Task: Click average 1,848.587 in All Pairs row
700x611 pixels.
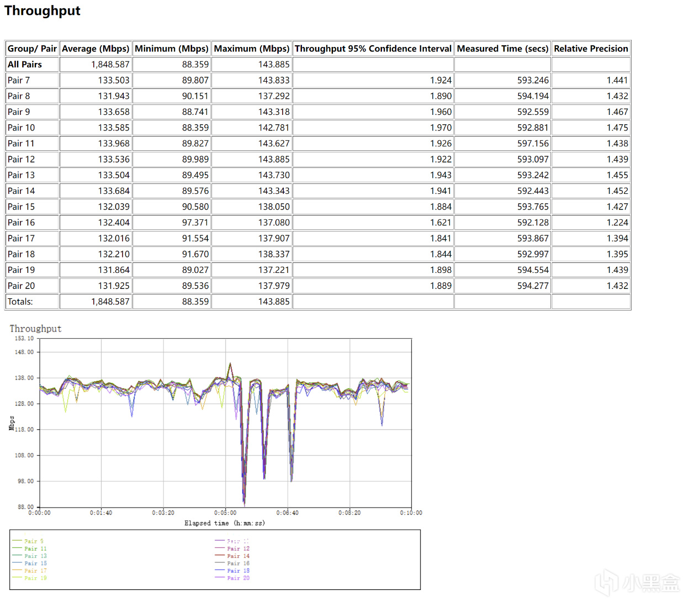Action: (110, 65)
